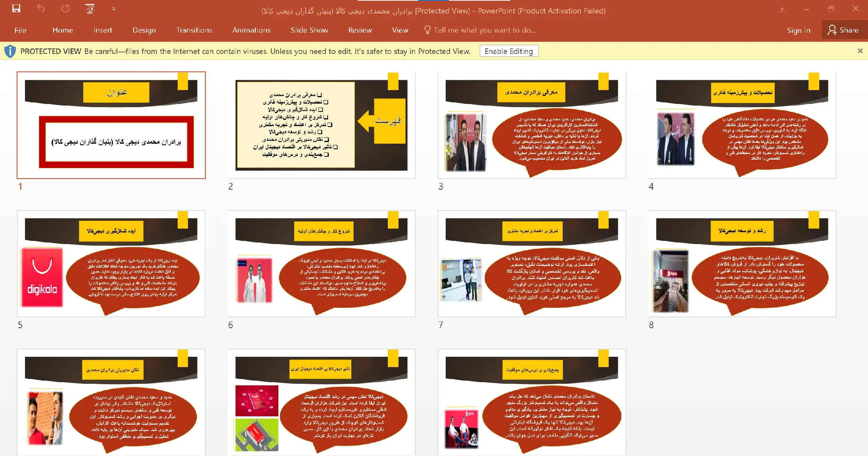The height and width of the screenshot is (456, 868).
Task: Dismiss the Protected View message bar
Action: click(860, 51)
